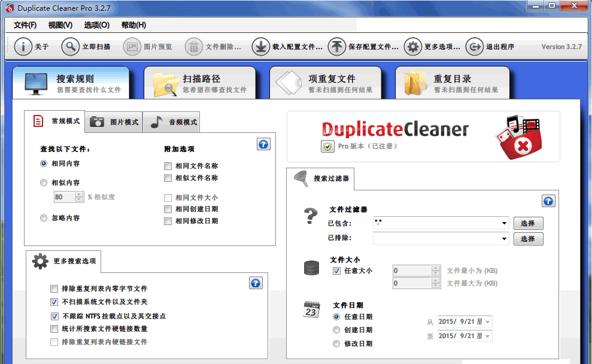Uncheck 不扫描系统文件以及文件夹
The height and width of the screenshot is (364, 592).
[54, 302]
